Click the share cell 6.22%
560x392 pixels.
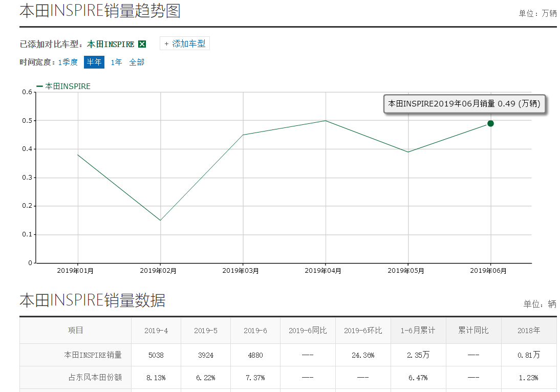[x=206, y=378]
